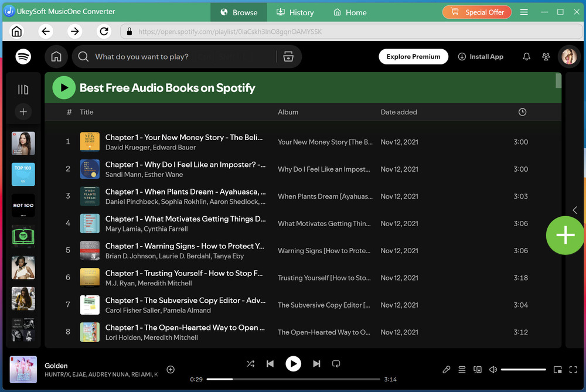This screenshot has width=586, height=392.
Task: Skip to the next track
Action: pos(316,364)
